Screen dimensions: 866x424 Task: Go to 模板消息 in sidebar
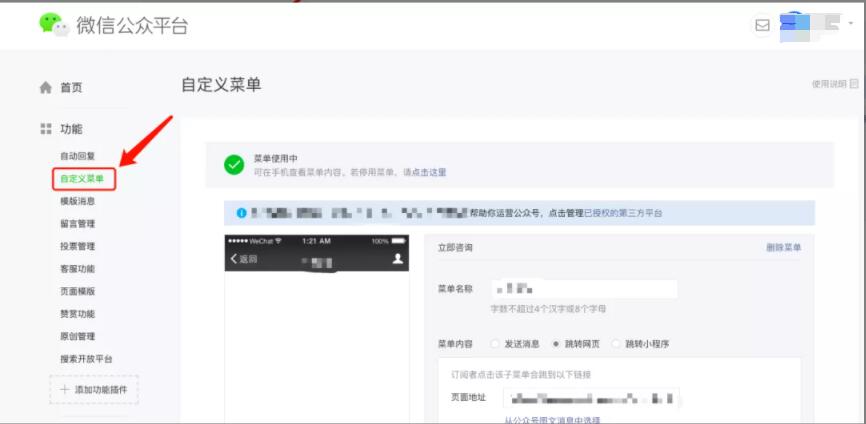77,201
